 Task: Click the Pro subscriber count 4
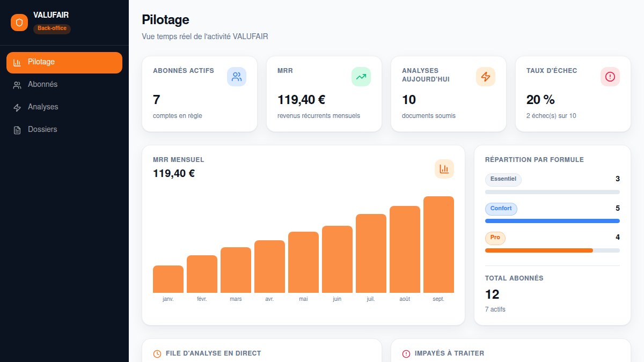[618, 237]
